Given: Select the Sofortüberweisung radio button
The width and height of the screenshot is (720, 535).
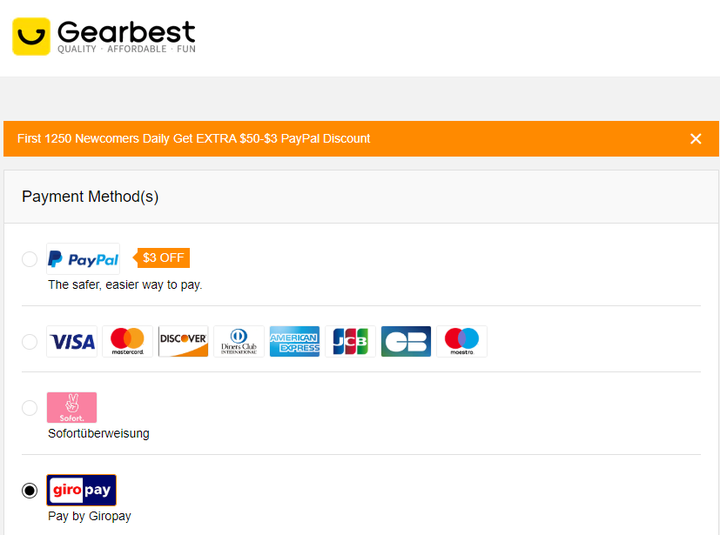Looking at the screenshot, I should click(x=30, y=408).
